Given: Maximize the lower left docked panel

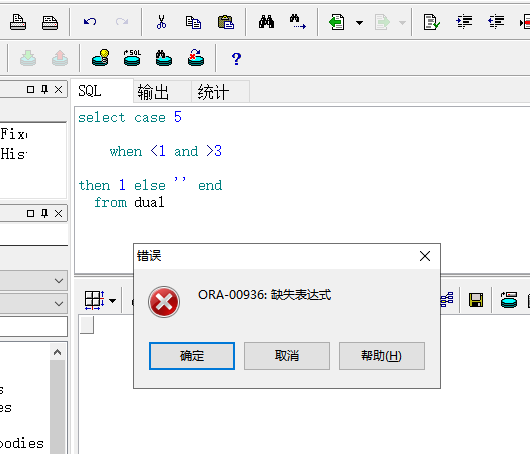Looking at the screenshot, I should pos(30,213).
